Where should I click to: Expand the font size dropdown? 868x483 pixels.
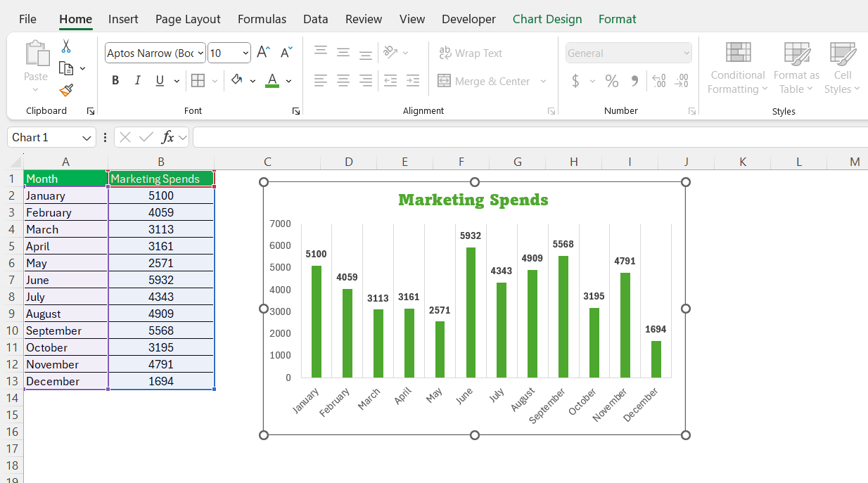245,53
